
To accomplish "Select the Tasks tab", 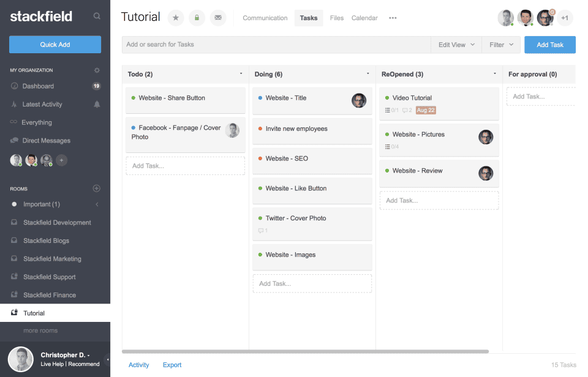I will pos(309,18).
